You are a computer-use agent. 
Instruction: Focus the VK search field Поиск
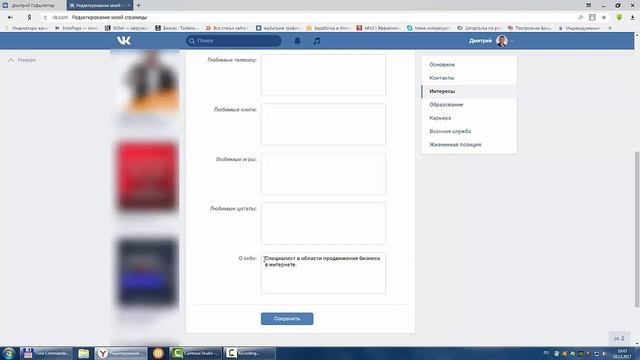click(234, 41)
